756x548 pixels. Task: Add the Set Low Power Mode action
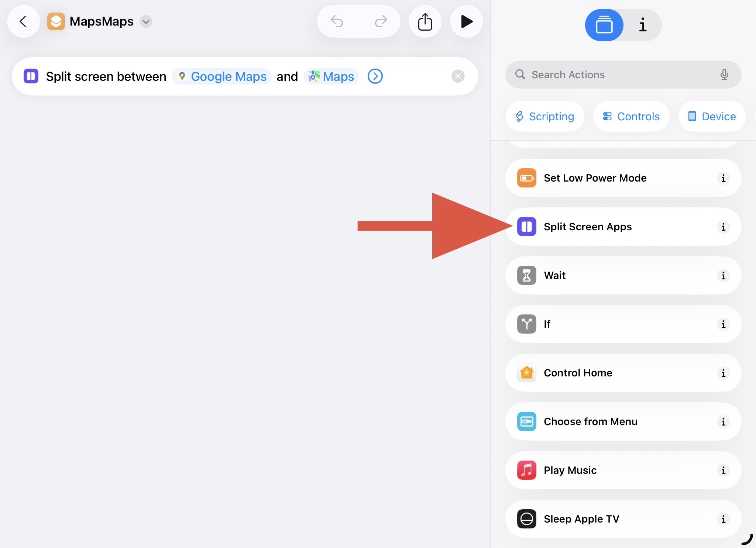point(623,178)
